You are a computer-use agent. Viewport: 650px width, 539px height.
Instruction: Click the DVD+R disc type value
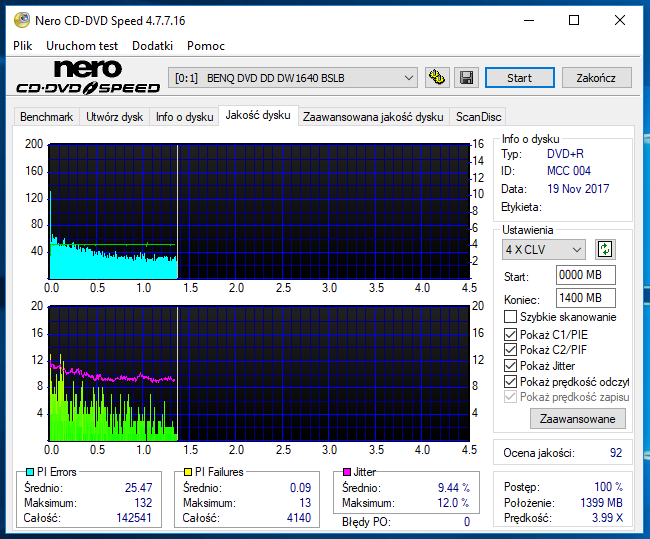pos(565,154)
